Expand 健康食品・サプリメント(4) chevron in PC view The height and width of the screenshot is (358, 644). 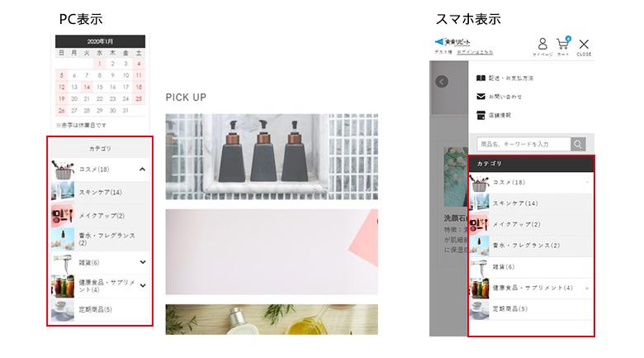click(x=143, y=285)
